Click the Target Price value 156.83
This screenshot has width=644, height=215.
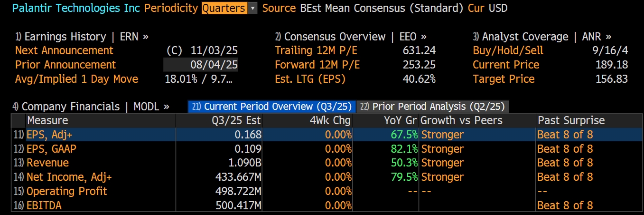pos(611,79)
